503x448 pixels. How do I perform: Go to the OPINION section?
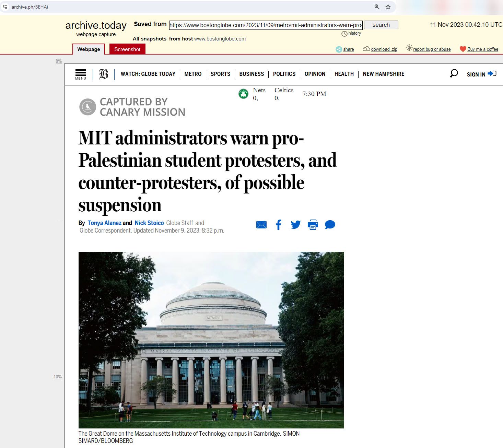[315, 74]
